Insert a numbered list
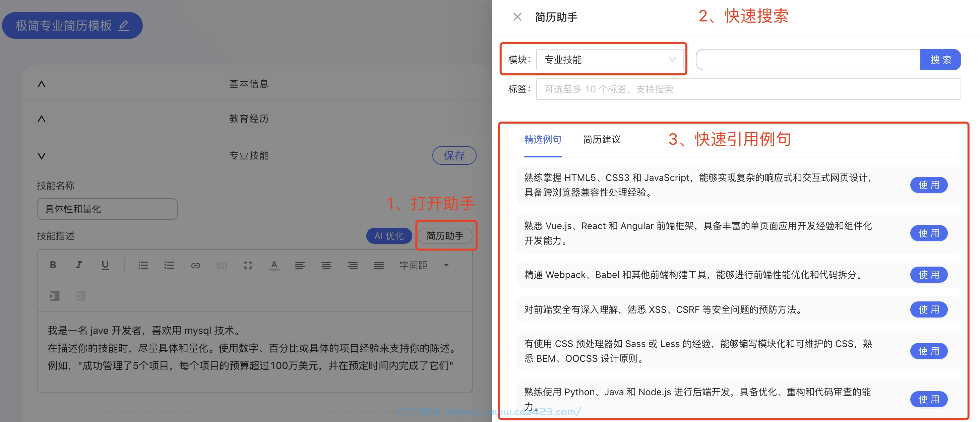980x422 pixels. pos(169,265)
